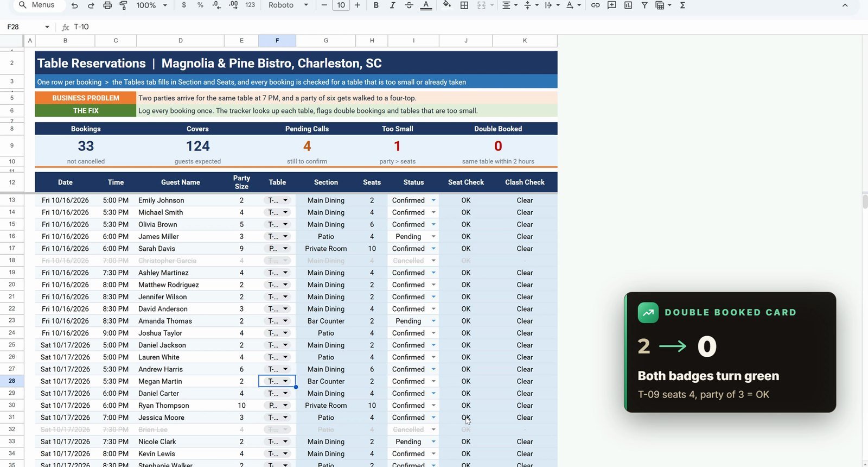
Task: Increase font size with plus icon
Action: pos(357,5)
